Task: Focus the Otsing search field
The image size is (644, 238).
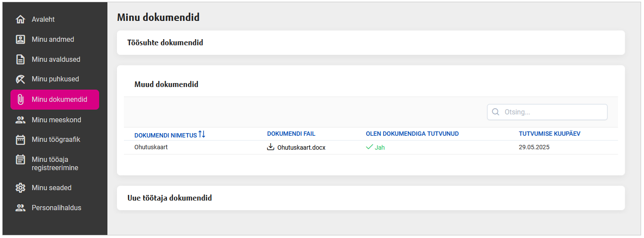Action: (x=552, y=112)
